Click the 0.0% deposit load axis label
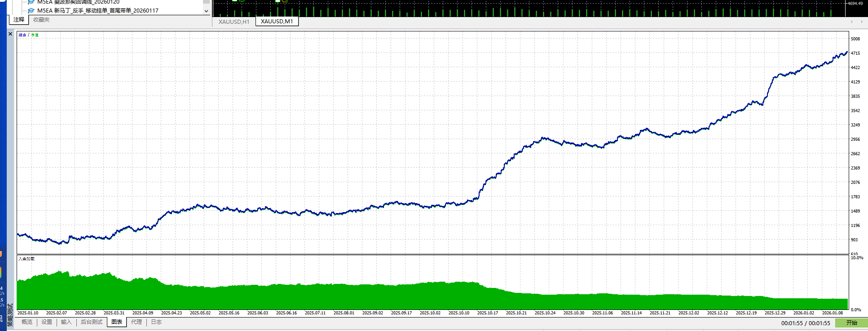868x331 pixels. tap(856, 310)
